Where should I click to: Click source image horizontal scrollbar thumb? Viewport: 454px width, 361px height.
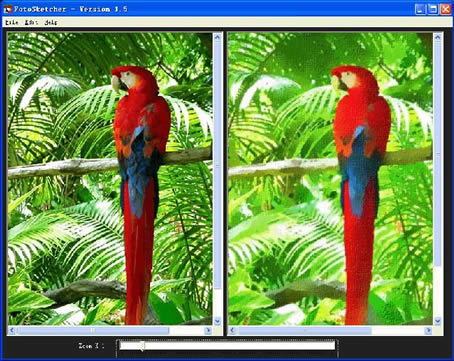click(93, 330)
